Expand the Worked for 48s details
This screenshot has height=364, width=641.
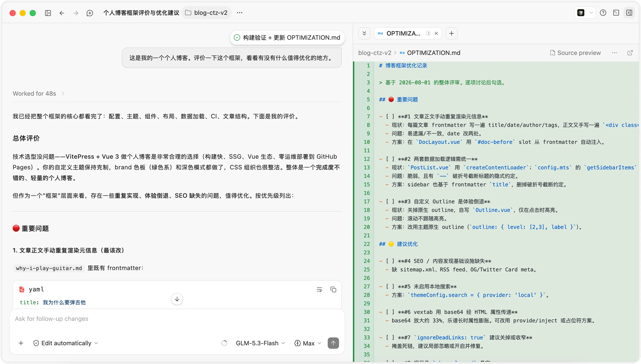(x=39, y=94)
